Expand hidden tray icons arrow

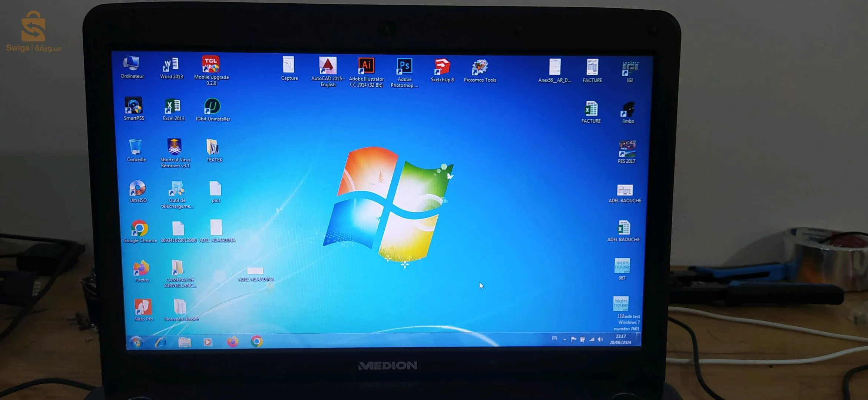564,339
